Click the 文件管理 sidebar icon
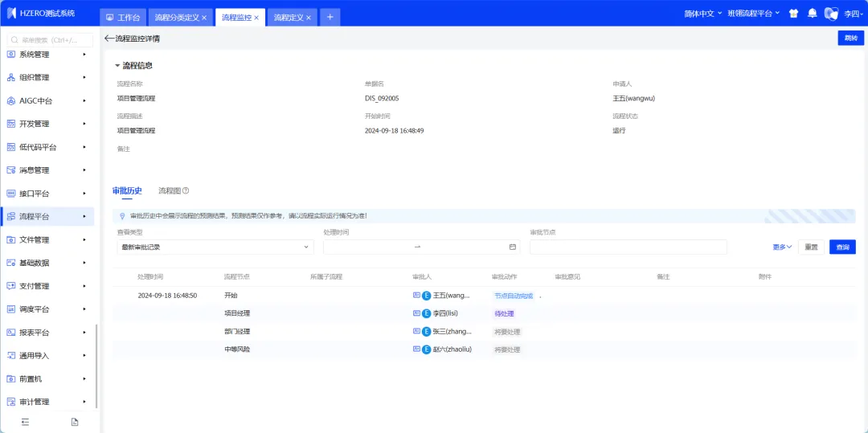 point(10,240)
